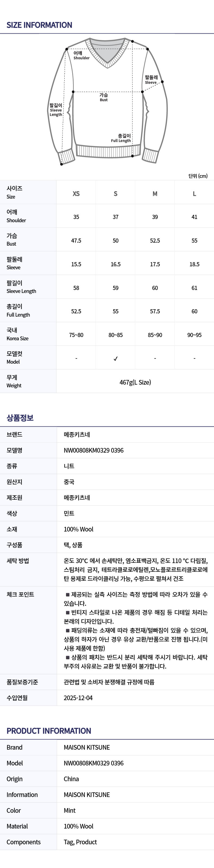This screenshot has width=214, height=868.
Task: Click the 단위 (cm) unit note
Action: (198, 176)
